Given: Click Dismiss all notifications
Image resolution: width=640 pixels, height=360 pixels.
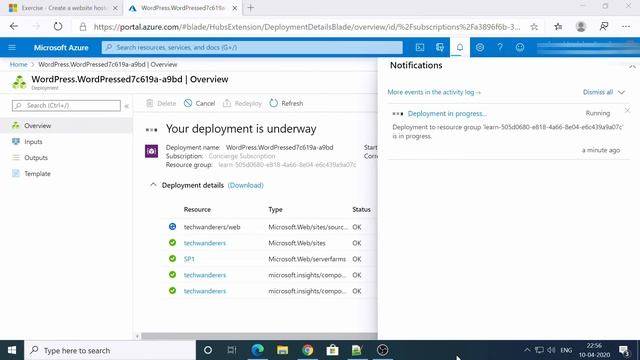Looking at the screenshot, I should (598, 92).
